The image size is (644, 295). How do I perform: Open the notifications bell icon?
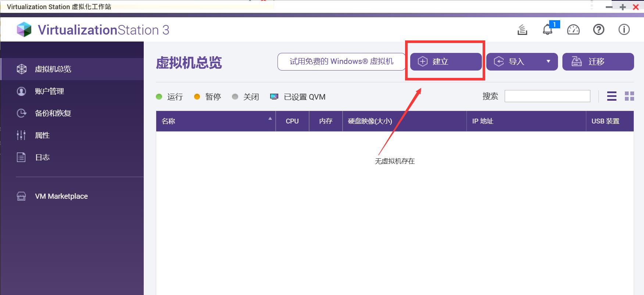(x=547, y=29)
